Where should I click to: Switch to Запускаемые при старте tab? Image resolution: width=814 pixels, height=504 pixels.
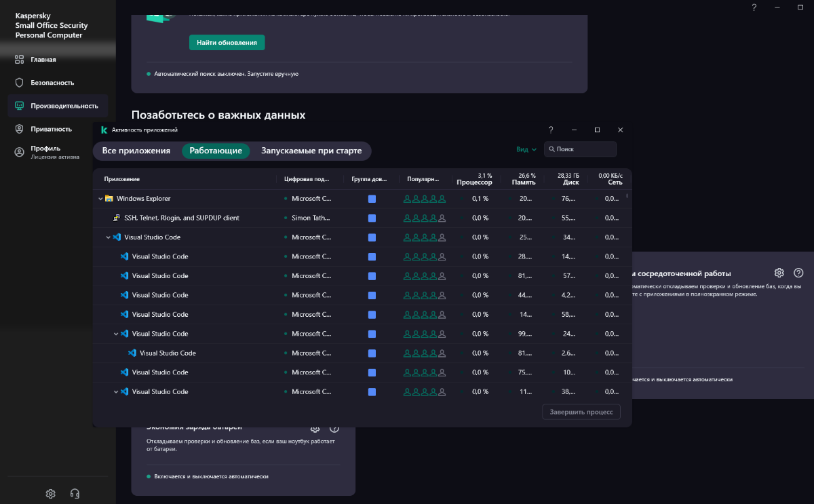pyautogui.click(x=311, y=151)
